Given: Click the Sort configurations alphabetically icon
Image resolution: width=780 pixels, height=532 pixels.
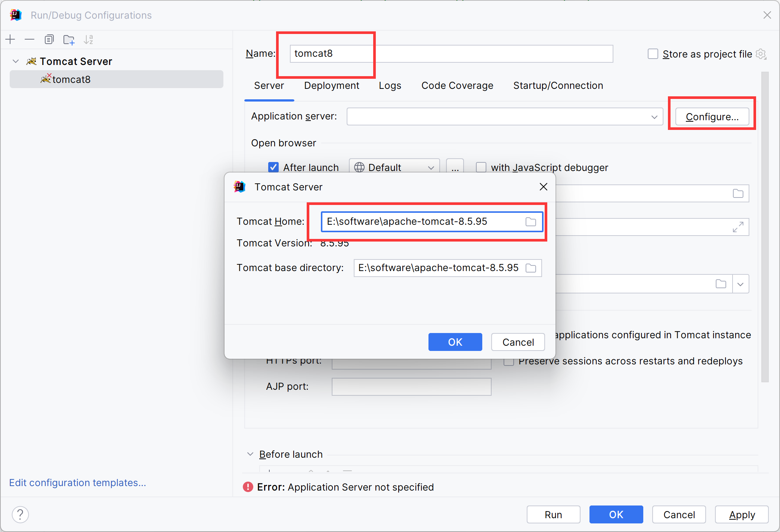Looking at the screenshot, I should coord(89,40).
